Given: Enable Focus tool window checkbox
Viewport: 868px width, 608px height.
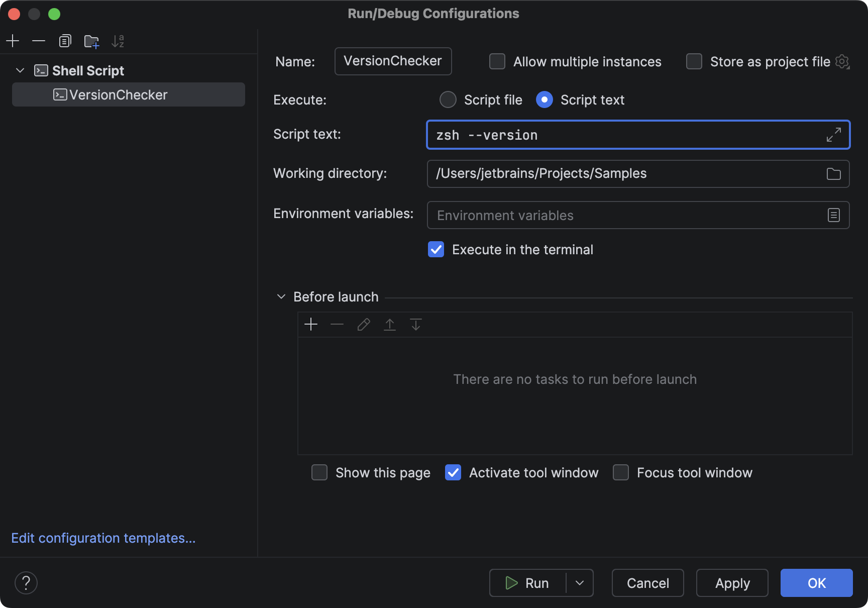Looking at the screenshot, I should click(621, 472).
